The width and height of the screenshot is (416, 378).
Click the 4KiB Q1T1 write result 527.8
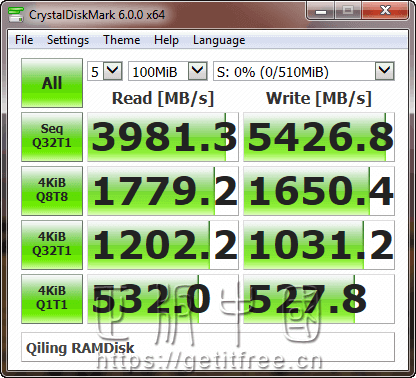pos(319,299)
